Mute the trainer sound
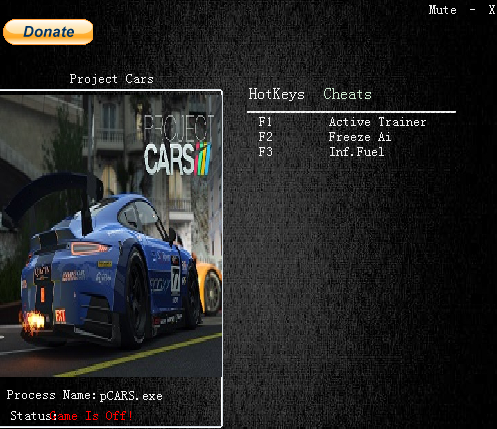 (x=442, y=10)
